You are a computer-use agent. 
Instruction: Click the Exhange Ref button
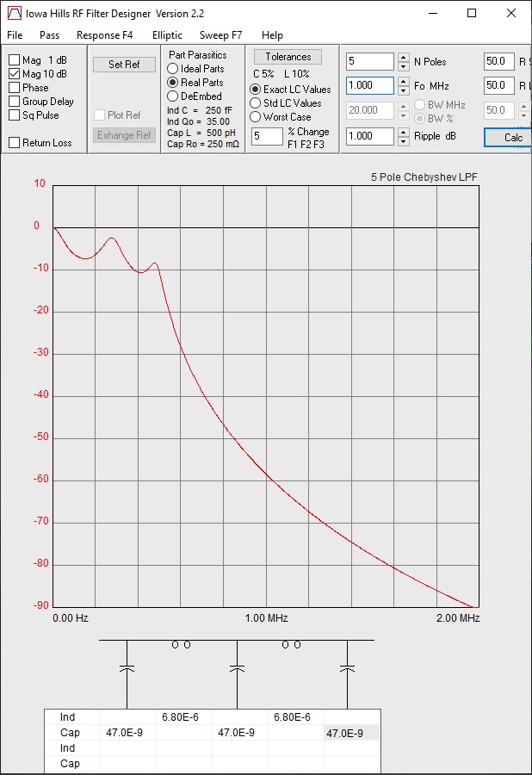click(124, 135)
